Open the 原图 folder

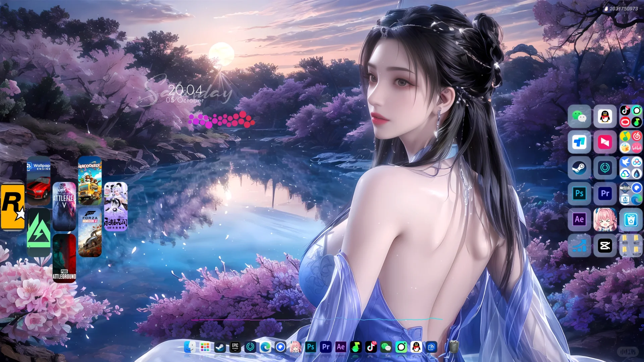[x=625, y=240]
